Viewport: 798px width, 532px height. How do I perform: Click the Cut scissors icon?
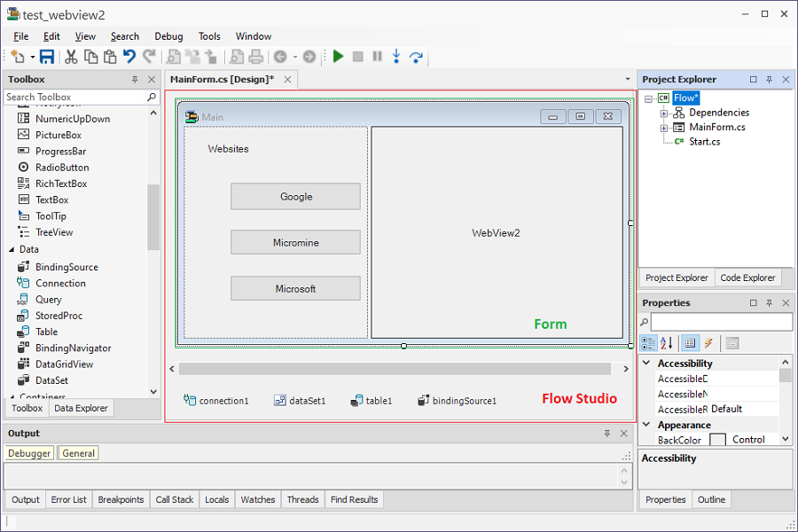pyautogui.click(x=71, y=57)
